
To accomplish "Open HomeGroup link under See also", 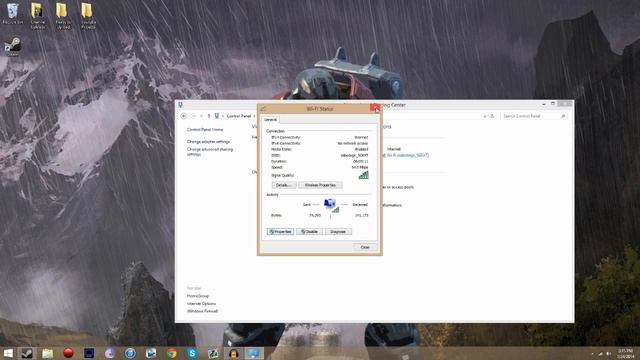I will pos(198,296).
